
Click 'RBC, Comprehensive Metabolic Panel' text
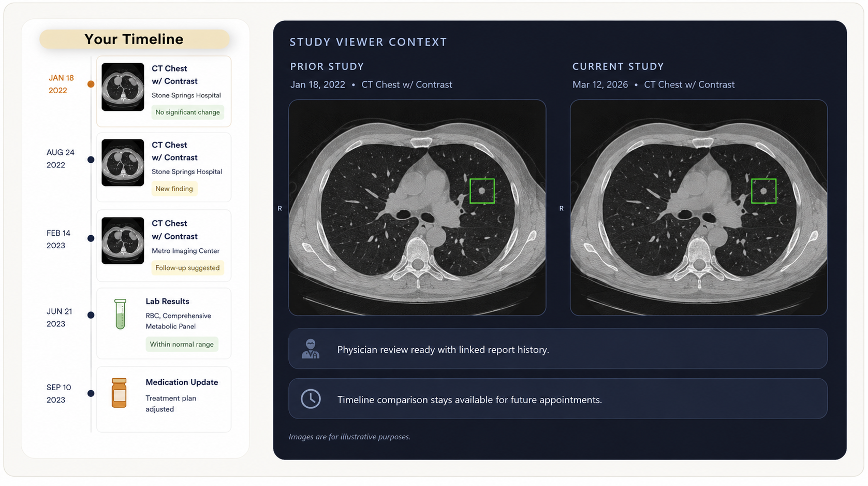(x=178, y=321)
